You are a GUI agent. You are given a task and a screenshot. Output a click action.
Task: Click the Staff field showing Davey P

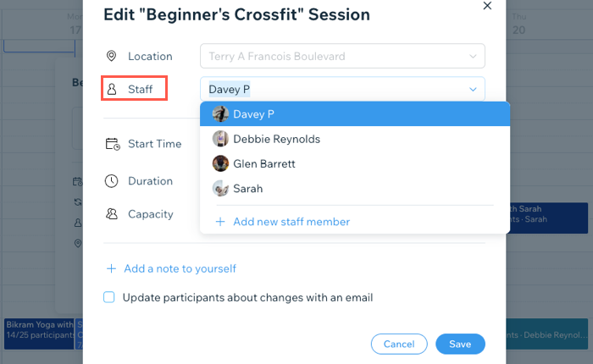[342, 89]
